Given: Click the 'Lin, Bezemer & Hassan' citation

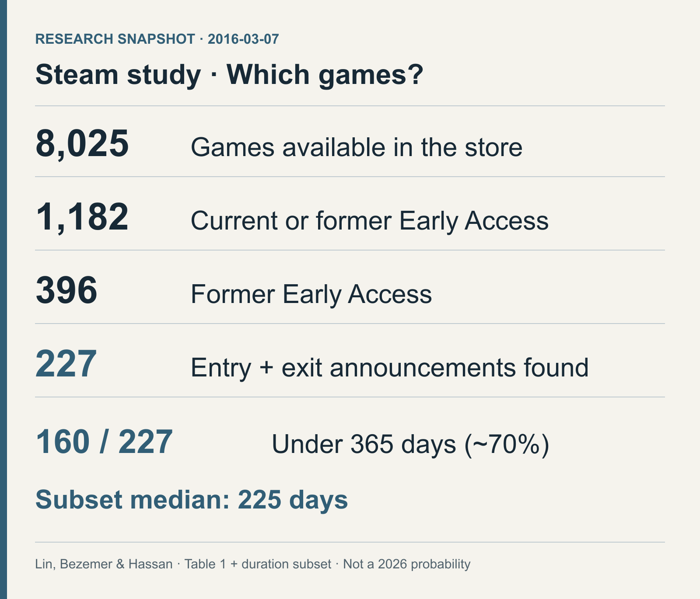Looking at the screenshot, I should [104, 564].
